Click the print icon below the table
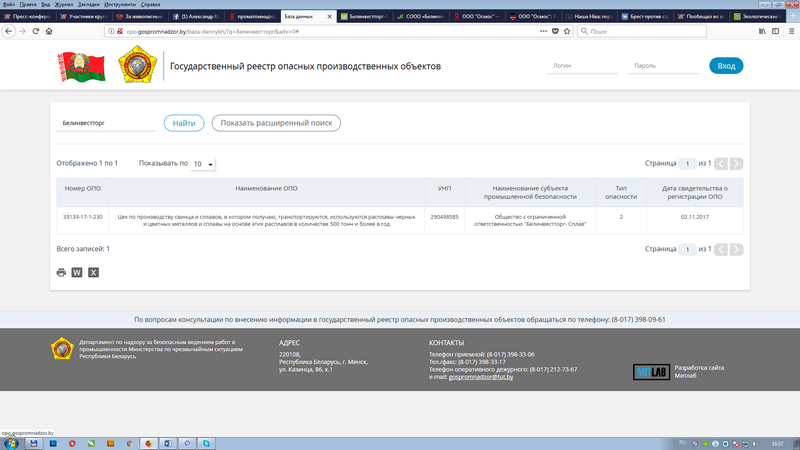This screenshot has height=450, width=800. pos(61,272)
